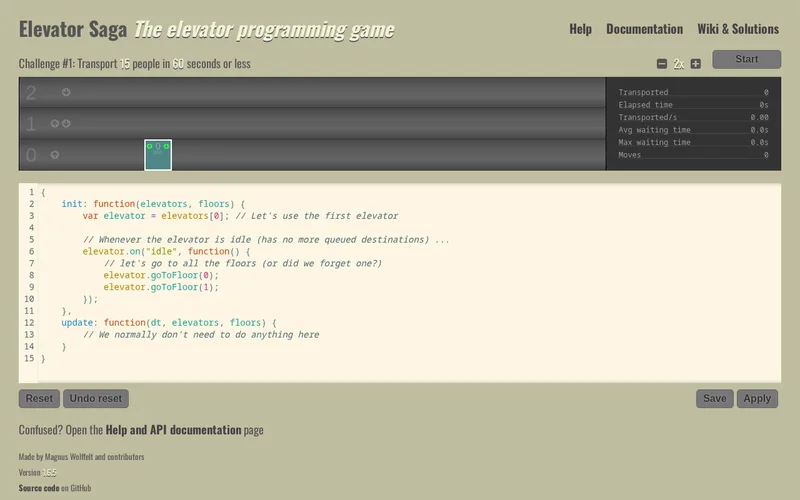Click the elevator's green up indicator

tap(149, 146)
